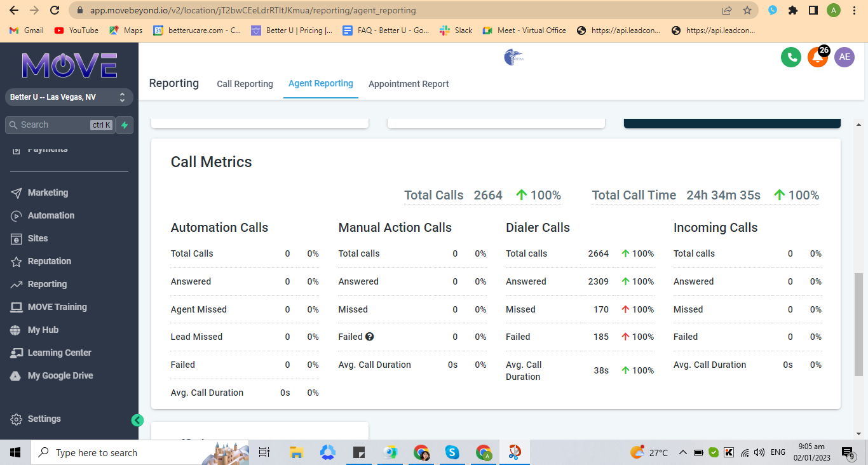Click the Total Calls 2664 value
Screen dimensions: 868x465
tap(488, 195)
